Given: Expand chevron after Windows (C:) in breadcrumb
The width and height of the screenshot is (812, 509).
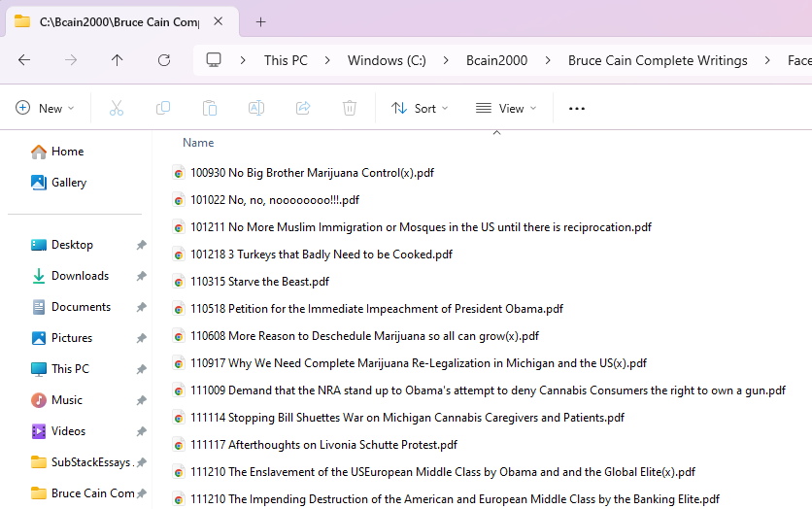Looking at the screenshot, I should point(446,60).
